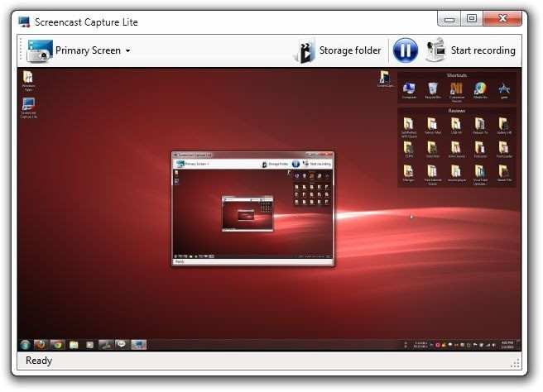543x392 pixels.
Task: Click the Ready status bar text
Action: [38, 361]
